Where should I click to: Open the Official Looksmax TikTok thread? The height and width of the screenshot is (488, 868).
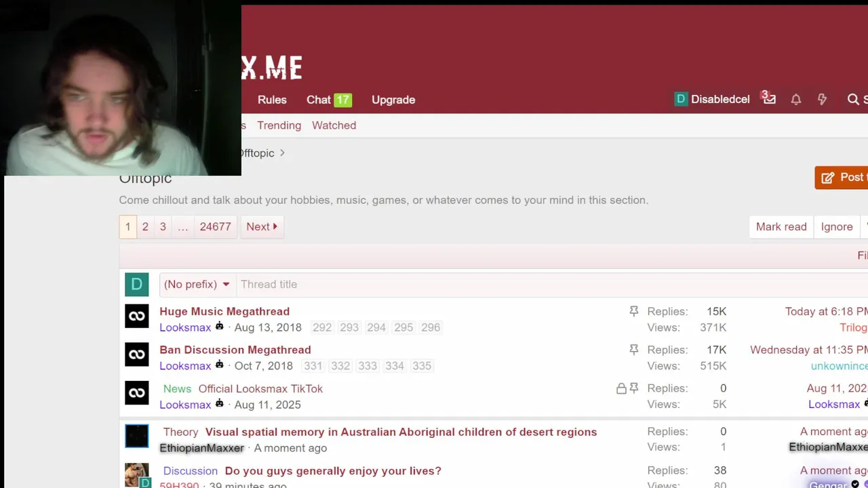260,388
